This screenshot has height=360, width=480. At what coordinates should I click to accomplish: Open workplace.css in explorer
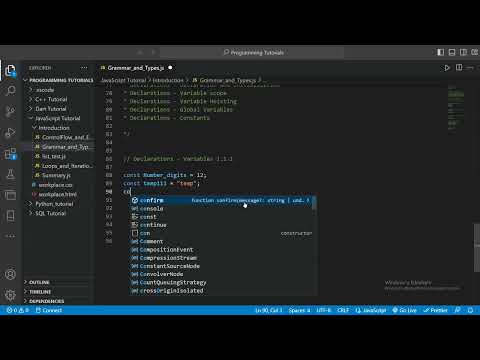[59, 185]
